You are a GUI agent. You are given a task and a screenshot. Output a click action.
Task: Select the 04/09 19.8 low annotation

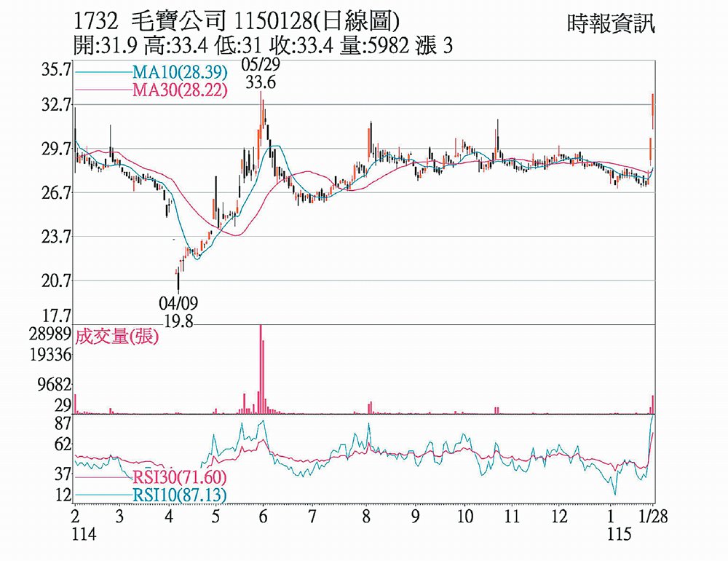click(x=178, y=311)
